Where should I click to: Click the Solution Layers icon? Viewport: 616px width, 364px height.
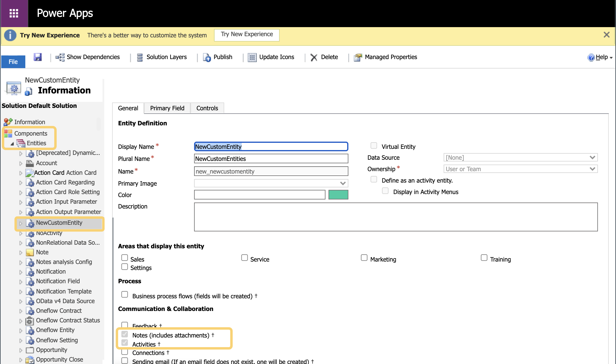pyautogui.click(x=140, y=57)
